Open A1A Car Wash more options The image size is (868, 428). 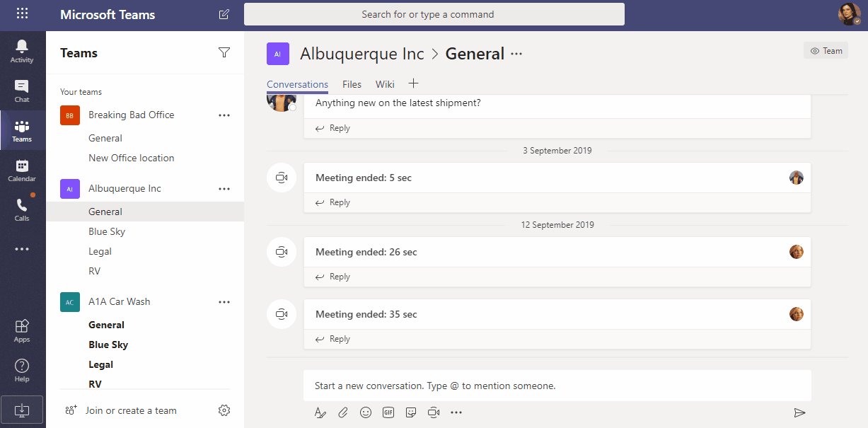(224, 301)
